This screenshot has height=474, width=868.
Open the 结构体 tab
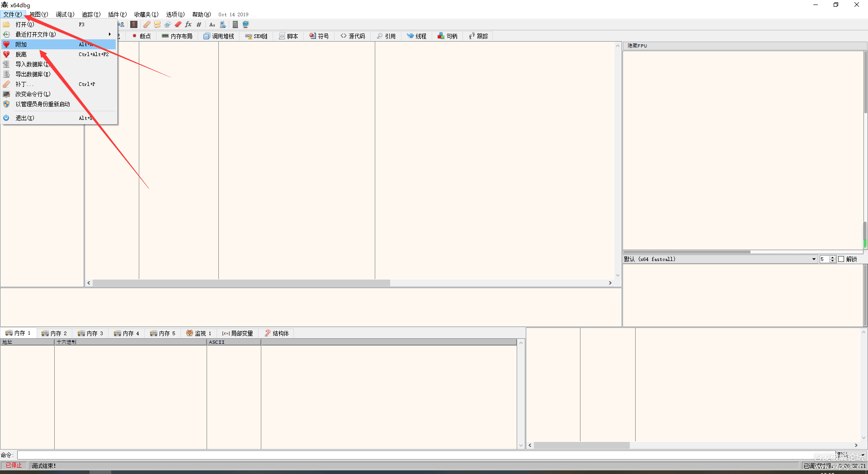(x=277, y=333)
